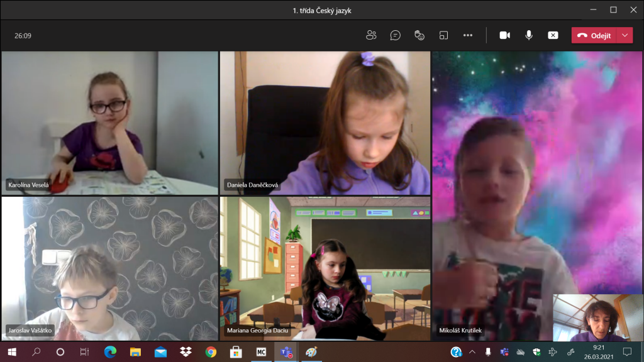Stop sharing with the share tray icon
644x362 pixels.
tap(553, 35)
